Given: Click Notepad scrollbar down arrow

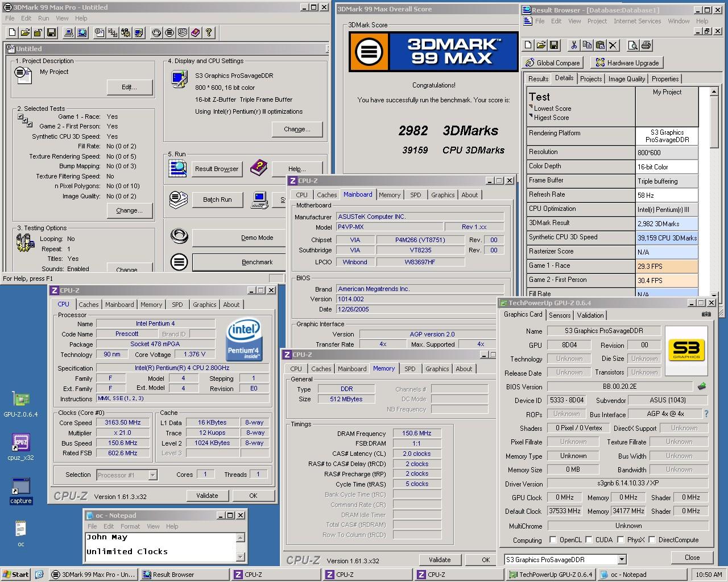Looking at the screenshot, I should click(240, 558).
